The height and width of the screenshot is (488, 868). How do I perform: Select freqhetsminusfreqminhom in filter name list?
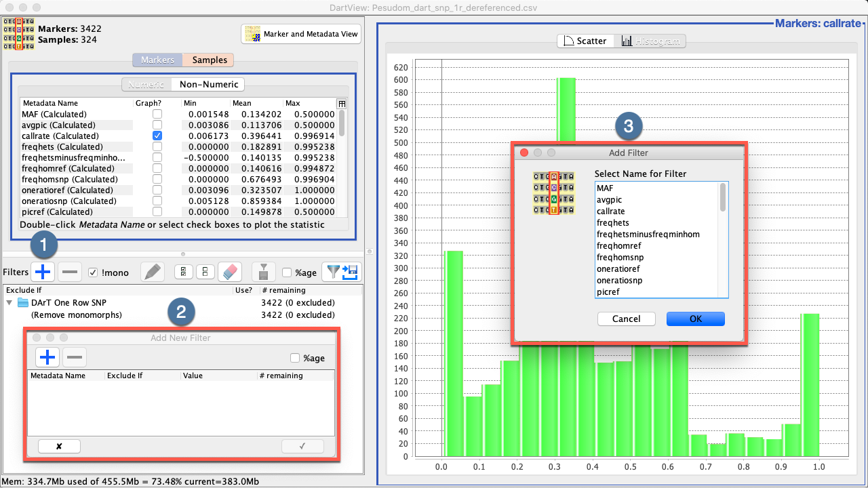coord(656,234)
